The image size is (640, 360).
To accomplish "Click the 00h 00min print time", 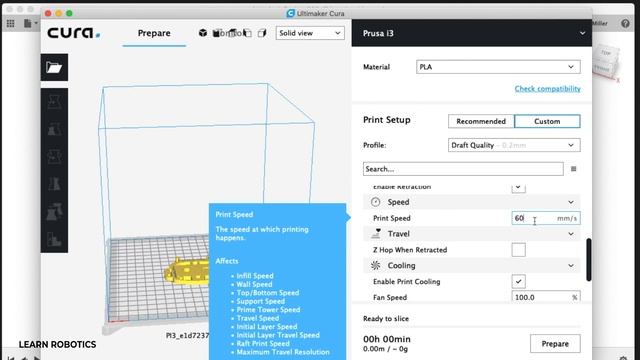I will tap(387, 339).
